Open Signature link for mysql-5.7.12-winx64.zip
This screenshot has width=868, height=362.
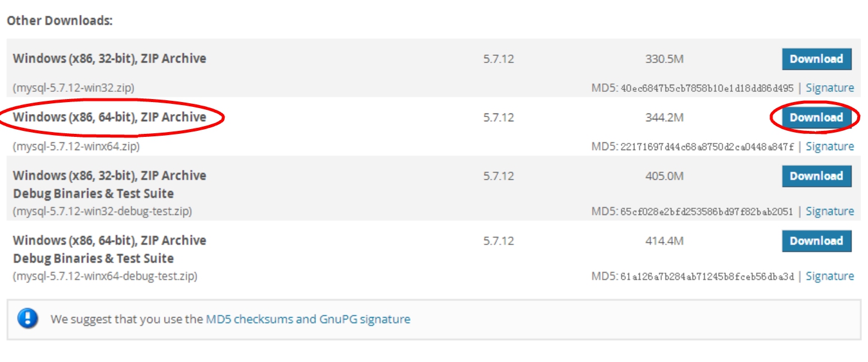830,146
